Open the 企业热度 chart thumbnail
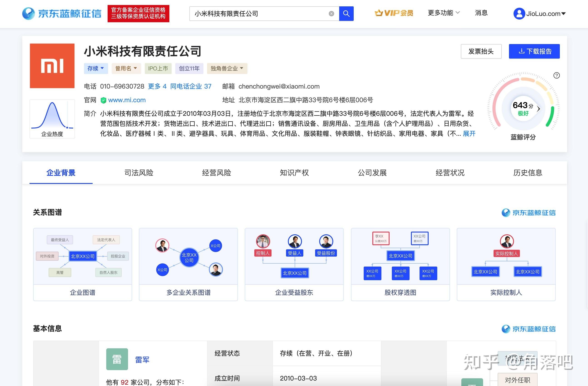Viewport: 588px width, 386px height. coord(52,119)
